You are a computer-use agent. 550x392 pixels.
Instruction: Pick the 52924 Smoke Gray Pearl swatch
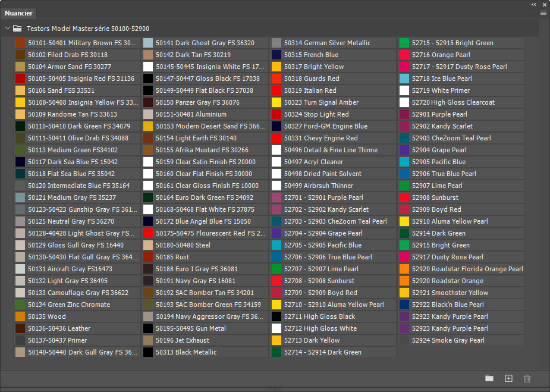coord(404,340)
